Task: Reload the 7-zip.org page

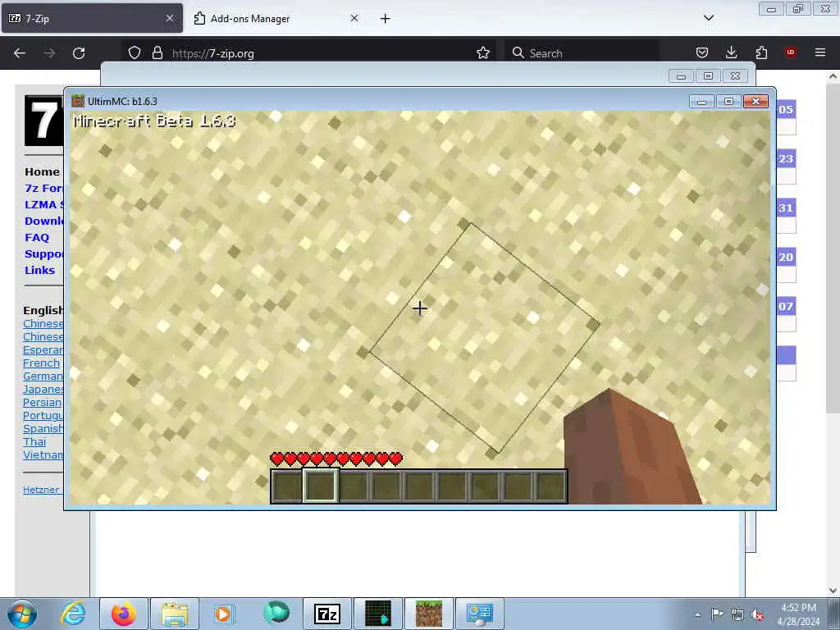Action: click(79, 53)
